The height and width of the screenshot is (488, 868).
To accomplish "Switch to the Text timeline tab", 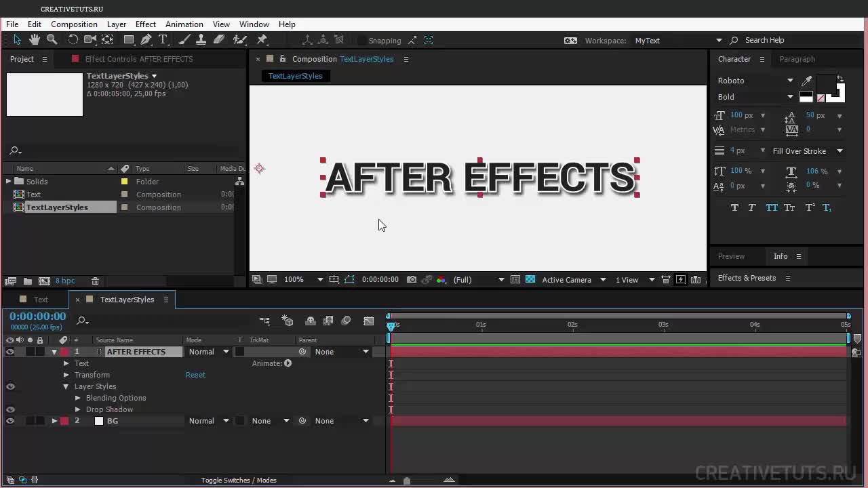I will pos(41,300).
